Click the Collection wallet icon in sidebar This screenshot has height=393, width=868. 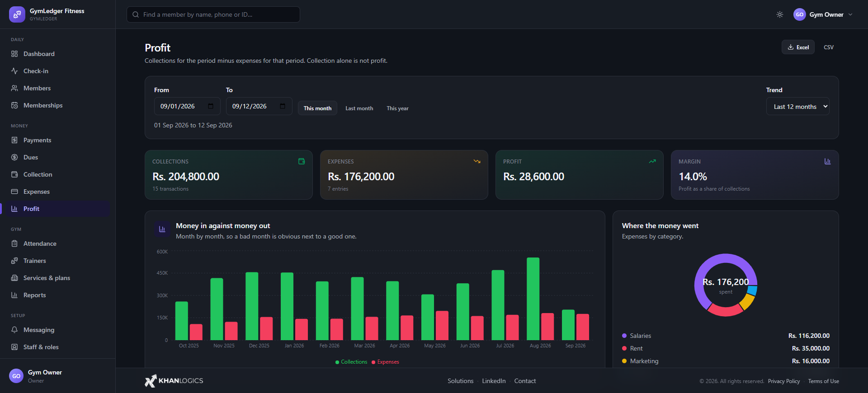point(14,174)
